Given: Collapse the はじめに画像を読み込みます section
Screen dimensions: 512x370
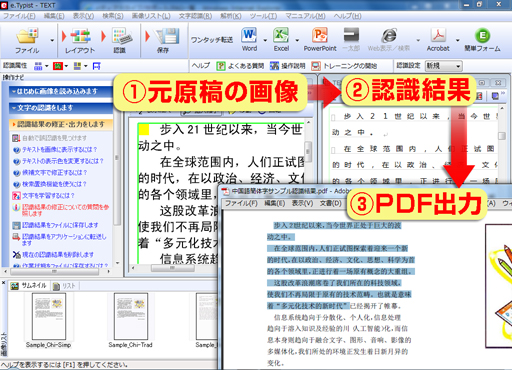Looking at the screenshot, I should point(61,91).
